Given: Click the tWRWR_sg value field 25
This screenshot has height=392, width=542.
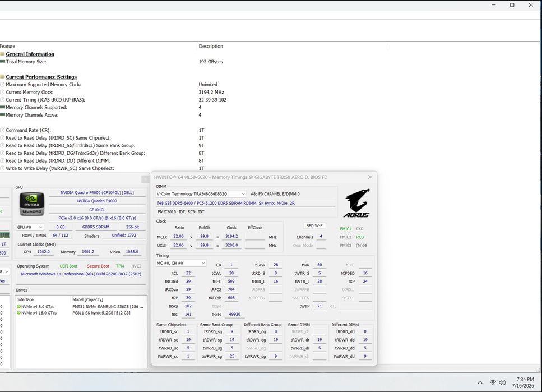Looking at the screenshot, I should [x=232, y=356].
